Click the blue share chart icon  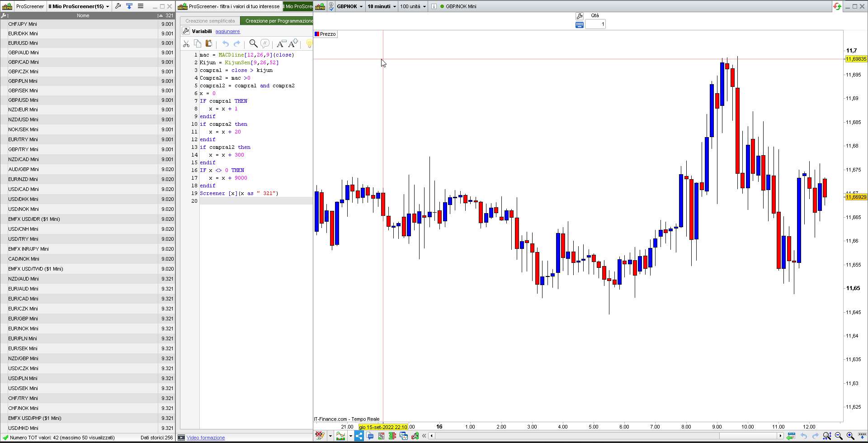(359, 436)
